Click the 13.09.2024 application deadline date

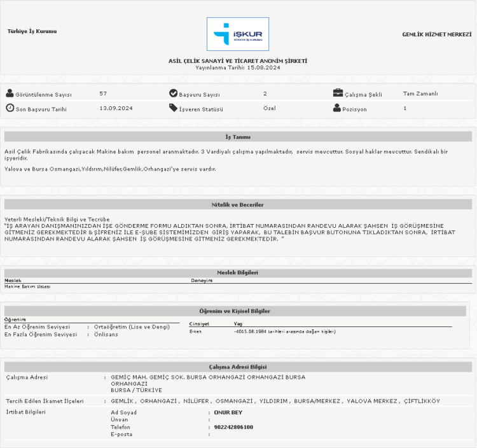pos(116,108)
